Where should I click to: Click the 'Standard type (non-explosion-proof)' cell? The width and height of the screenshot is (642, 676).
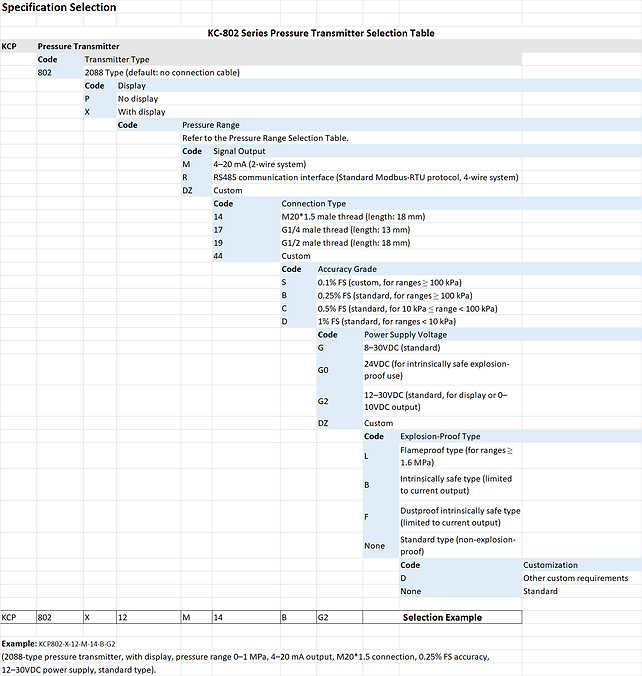pyautogui.click(x=458, y=545)
